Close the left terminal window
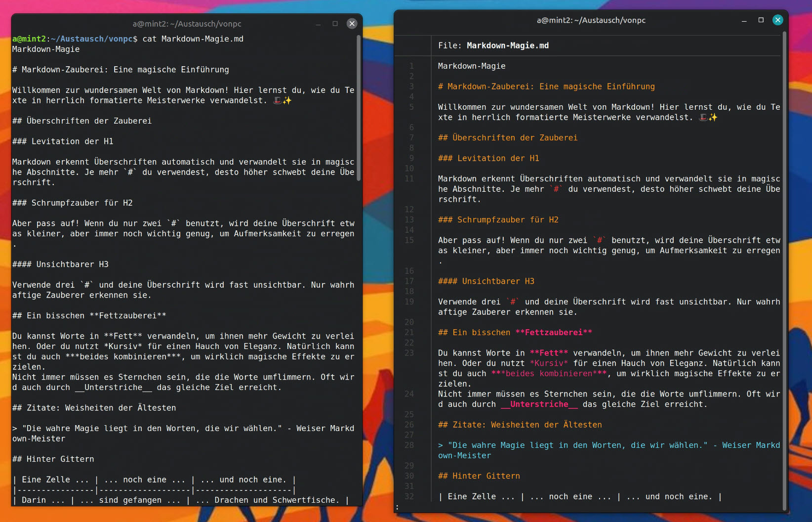The width and height of the screenshot is (812, 522). tap(352, 23)
